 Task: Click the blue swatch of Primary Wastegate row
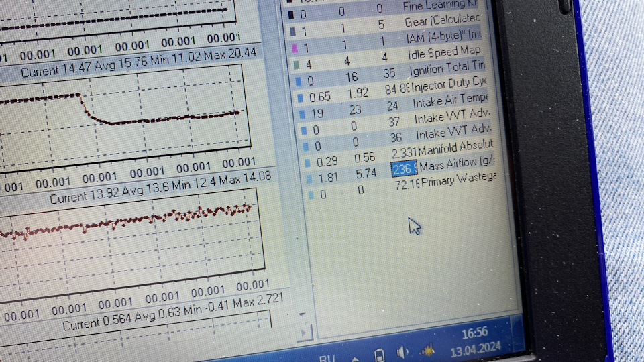coord(311,195)
